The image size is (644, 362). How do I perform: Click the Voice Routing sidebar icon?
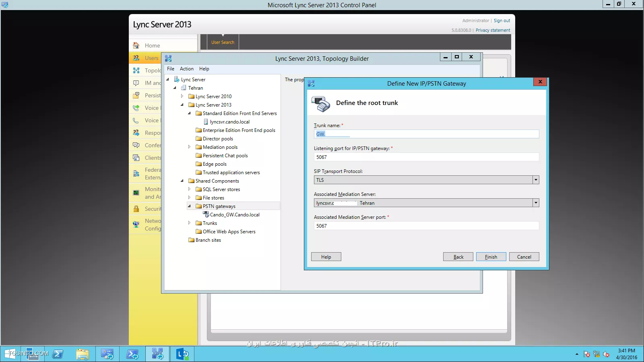(136, 108)
